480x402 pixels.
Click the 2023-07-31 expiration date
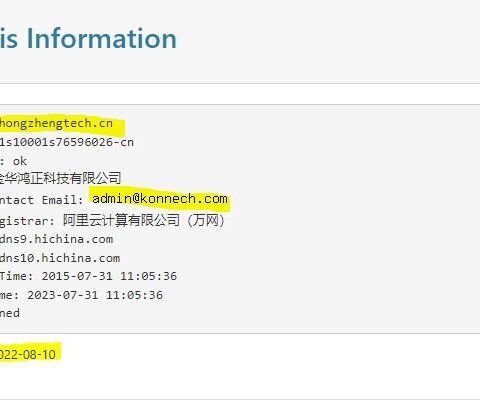[63, 295]
